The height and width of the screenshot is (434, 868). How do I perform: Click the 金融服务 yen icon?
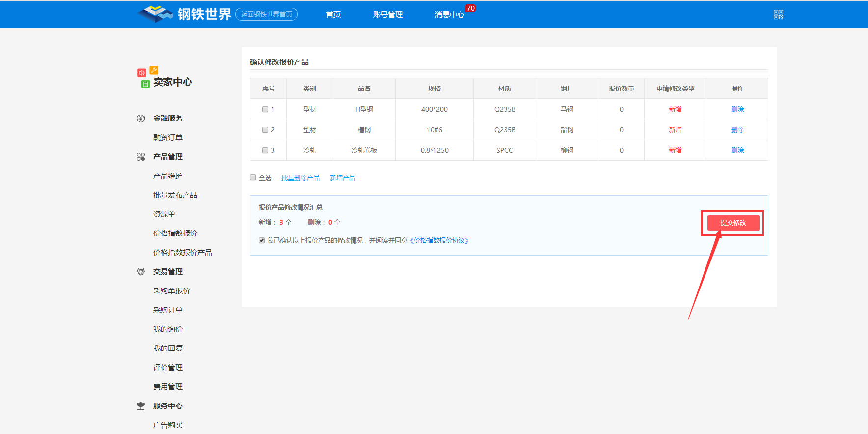[x=141, y=118]
